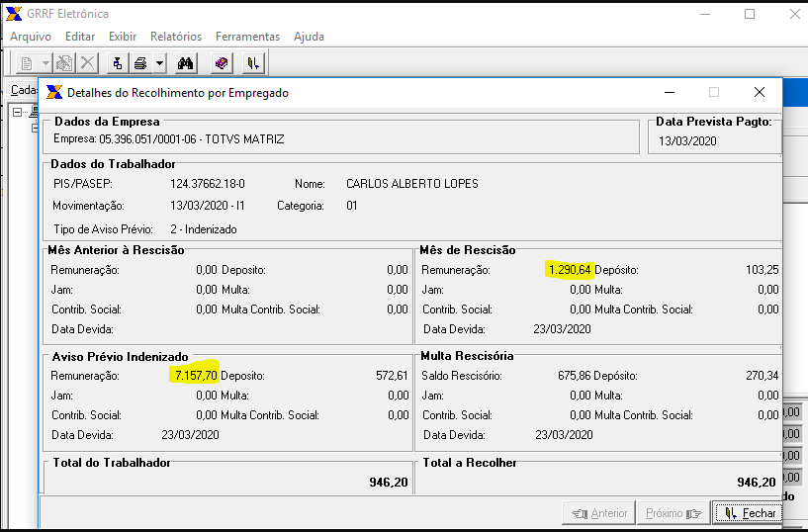Image resolution: width=808 pixels, height=532 pixels.
Task: Open the Ferramentas menu
Action: click(247, 37)
